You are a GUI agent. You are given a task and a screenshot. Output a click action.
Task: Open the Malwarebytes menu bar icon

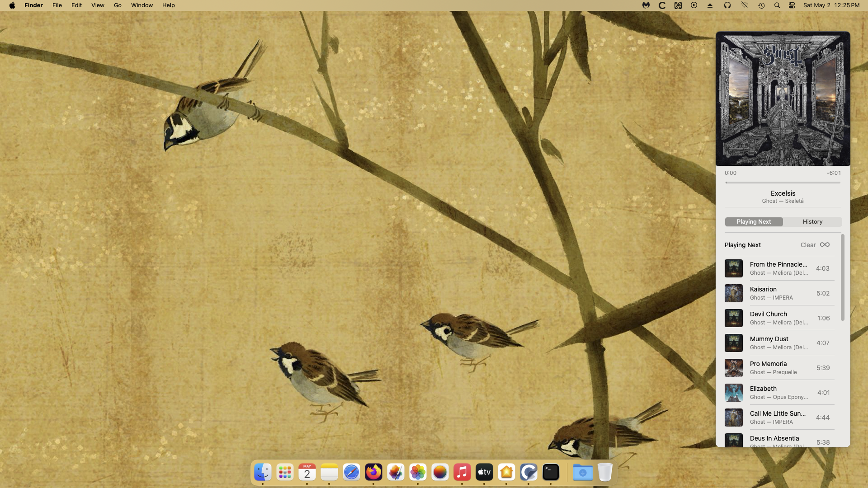tap(646, 5)
